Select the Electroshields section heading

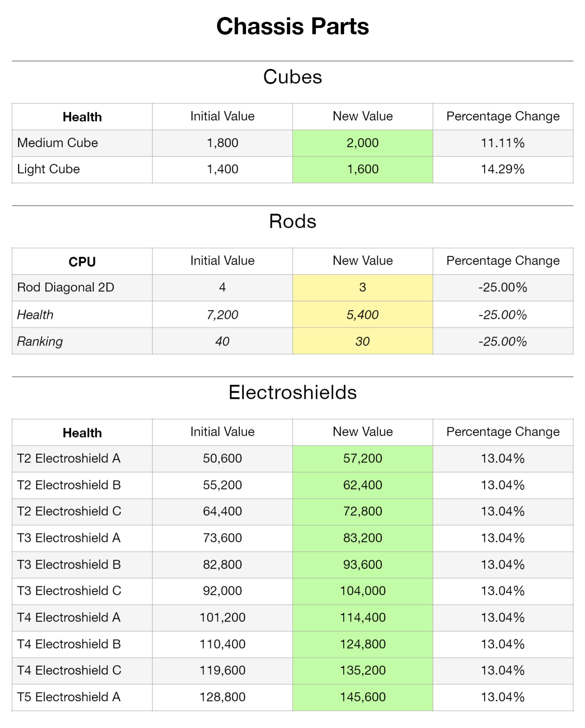click(x=292, y=393)
